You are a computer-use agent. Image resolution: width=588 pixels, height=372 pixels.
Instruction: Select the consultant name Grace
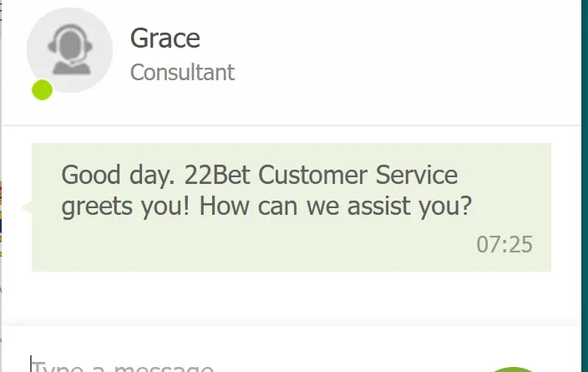165,38
